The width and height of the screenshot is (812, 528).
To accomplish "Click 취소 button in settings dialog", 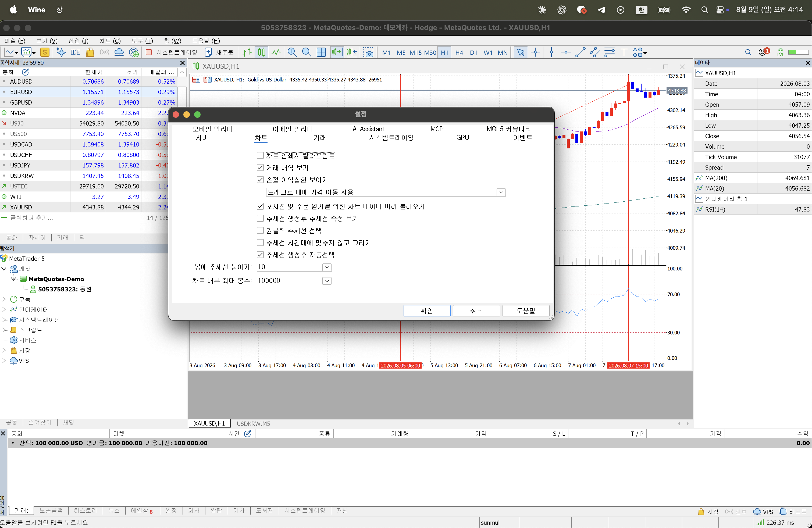I will point(476,311).
